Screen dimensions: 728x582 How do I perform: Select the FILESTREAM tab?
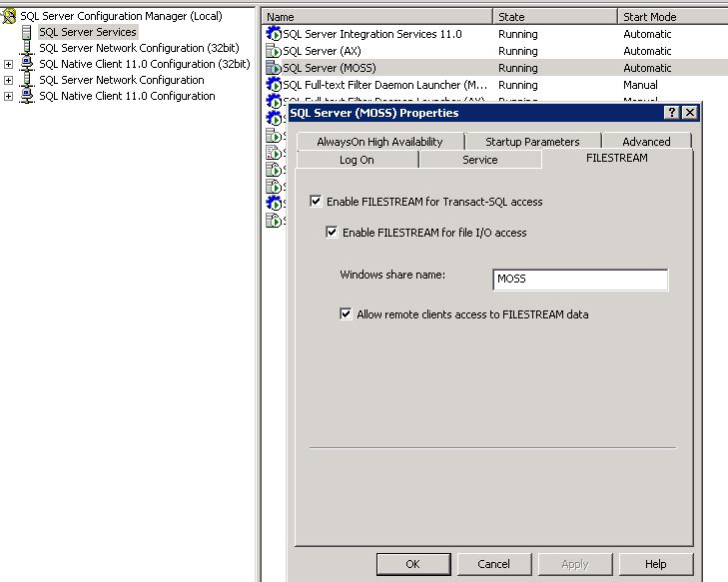[617, 158]
